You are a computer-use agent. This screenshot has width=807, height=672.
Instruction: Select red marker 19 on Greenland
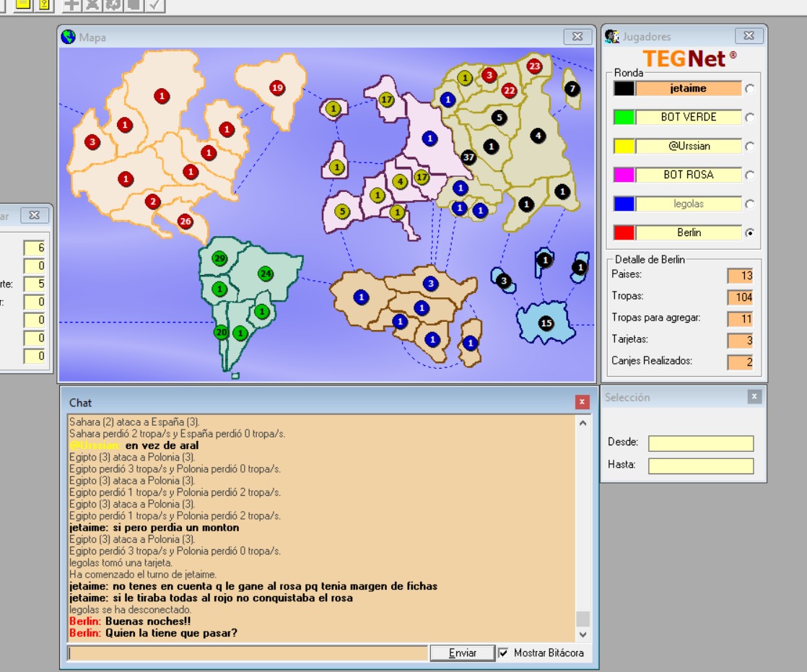pos(277,87)
